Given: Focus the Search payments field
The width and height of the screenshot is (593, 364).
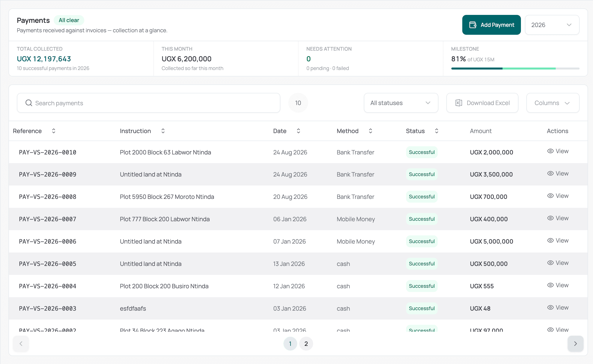Looking at the screenshot, I should pyautogui.click(x=149, y=103).
